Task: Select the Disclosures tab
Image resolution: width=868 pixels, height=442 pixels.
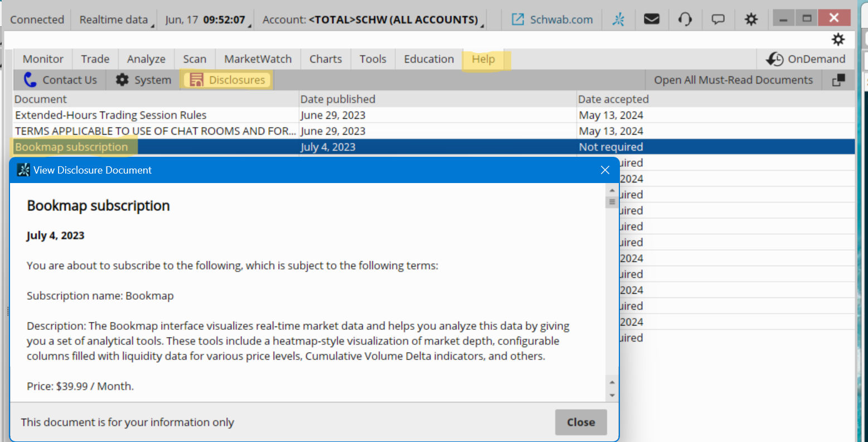Action: click(x=227, y=80)
